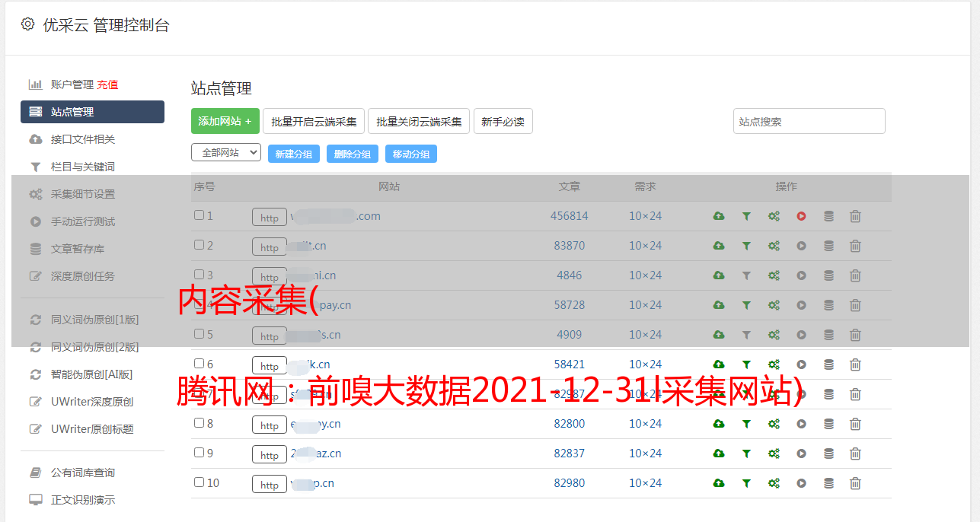Click the cloud upload icon in row 6
Viewport: 980px width, 522px height.
[718, 364]
